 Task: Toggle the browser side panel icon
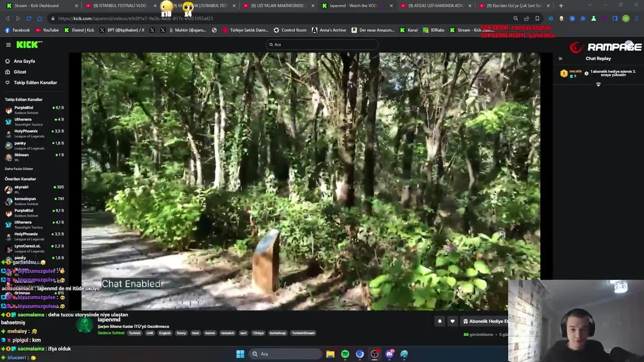615,19
